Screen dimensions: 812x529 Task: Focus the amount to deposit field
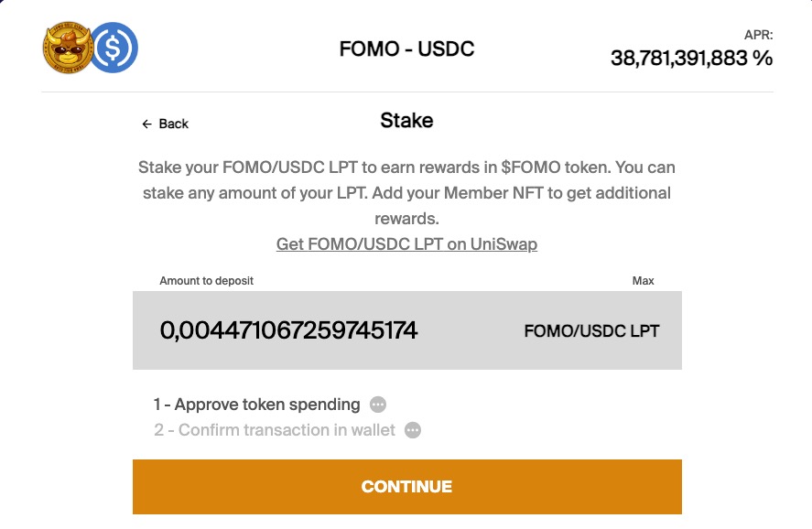[x=289, y=330]
